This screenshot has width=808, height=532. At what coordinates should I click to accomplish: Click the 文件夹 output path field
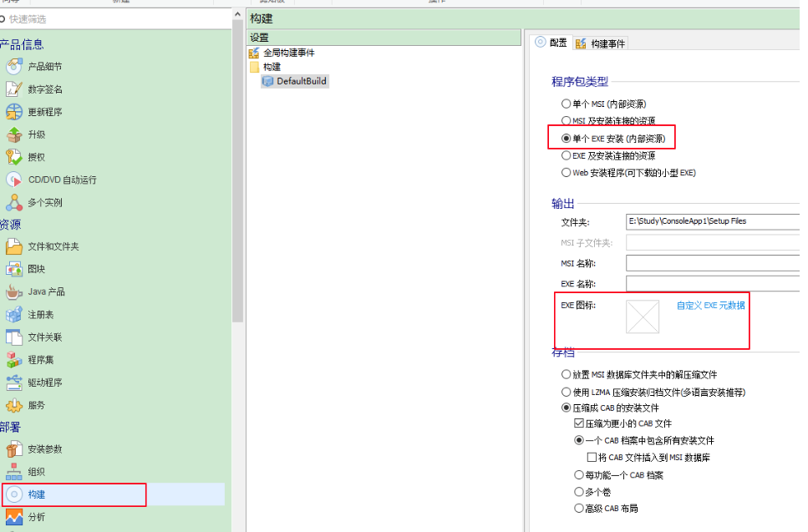714,221
